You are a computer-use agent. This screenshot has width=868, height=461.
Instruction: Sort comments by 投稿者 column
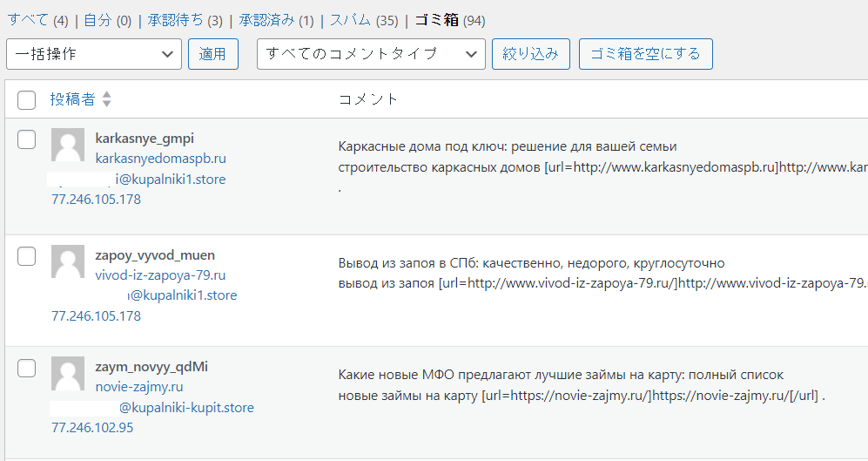(72, 99)
